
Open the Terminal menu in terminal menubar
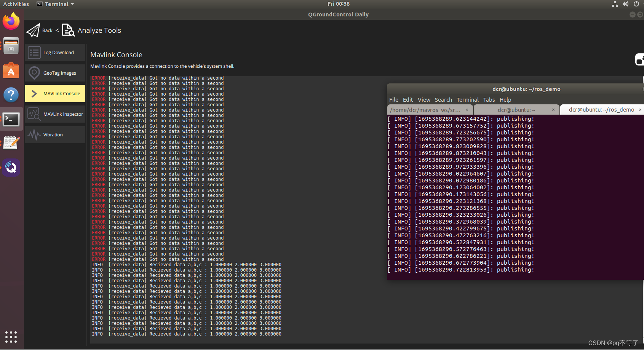point(468,100)
